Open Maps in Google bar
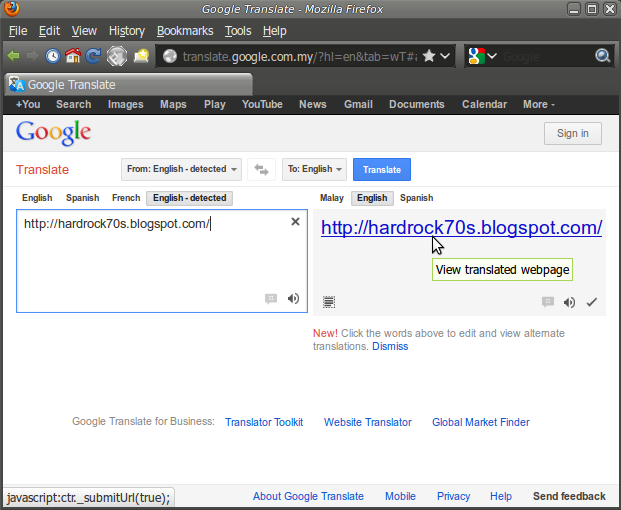 click(173, 104)
